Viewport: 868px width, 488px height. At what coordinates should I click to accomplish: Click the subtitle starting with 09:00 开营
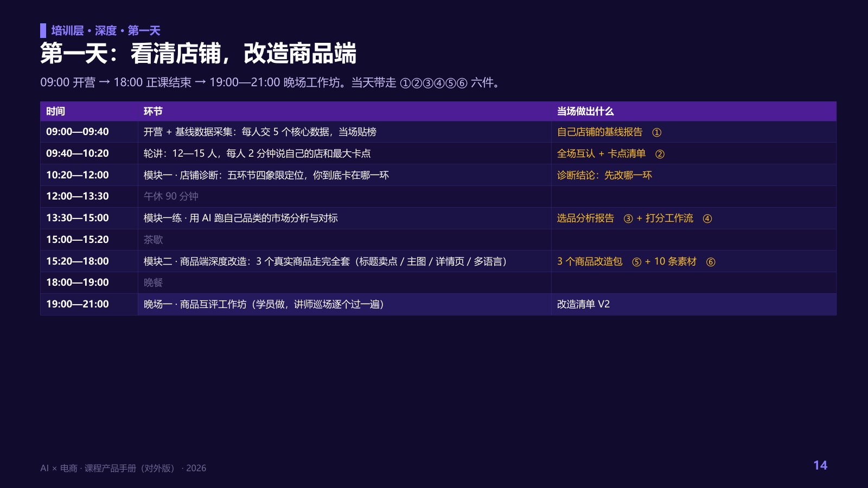270,82
